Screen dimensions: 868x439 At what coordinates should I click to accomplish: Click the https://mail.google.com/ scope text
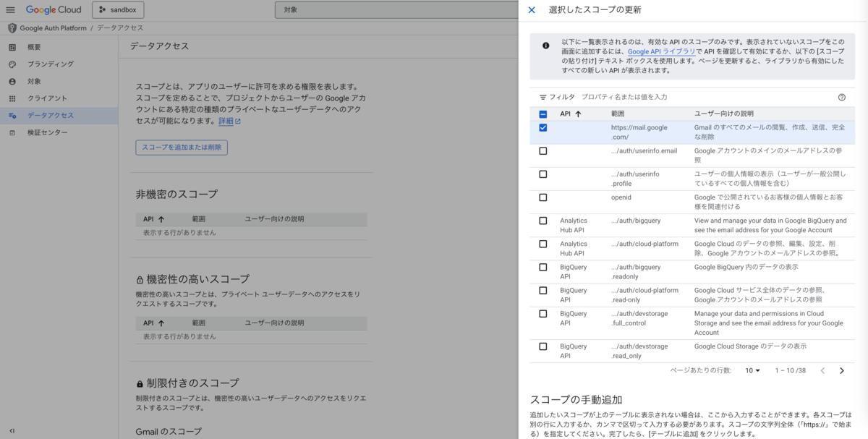pos(639,132)
